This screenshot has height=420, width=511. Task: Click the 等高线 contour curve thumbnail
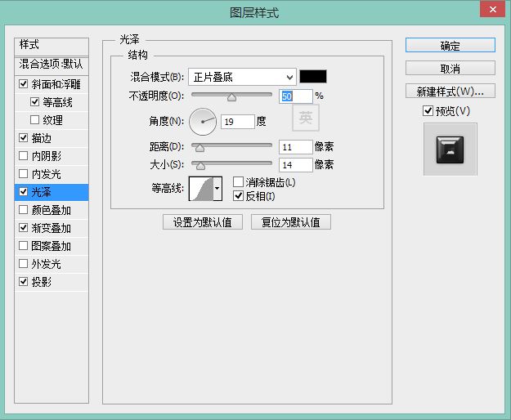coord(201,189)
